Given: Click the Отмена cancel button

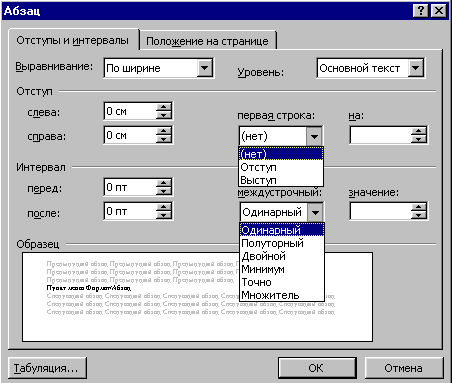Looking at the screenshot, I should pos(404,368).
